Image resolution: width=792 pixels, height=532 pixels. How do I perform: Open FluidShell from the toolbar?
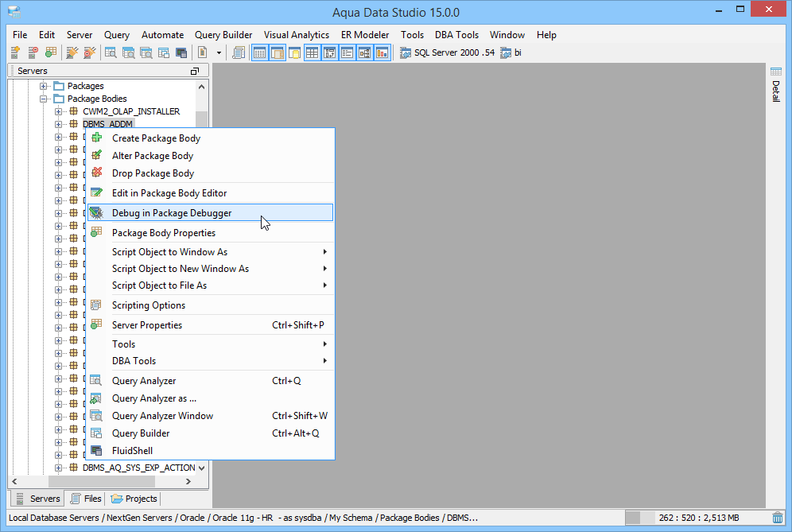pyautogui.click(x=181, y=52)
